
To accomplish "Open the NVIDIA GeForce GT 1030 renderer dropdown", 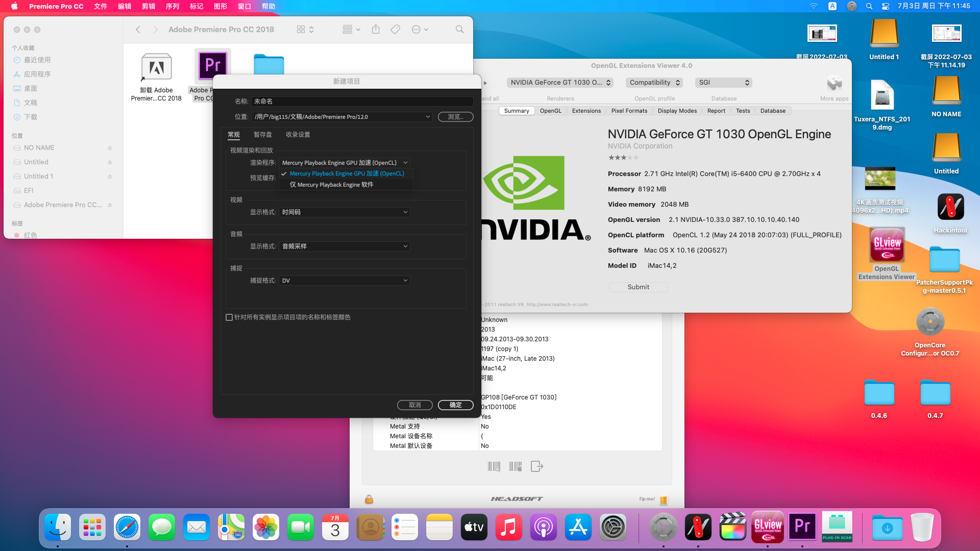I will 560,83.
